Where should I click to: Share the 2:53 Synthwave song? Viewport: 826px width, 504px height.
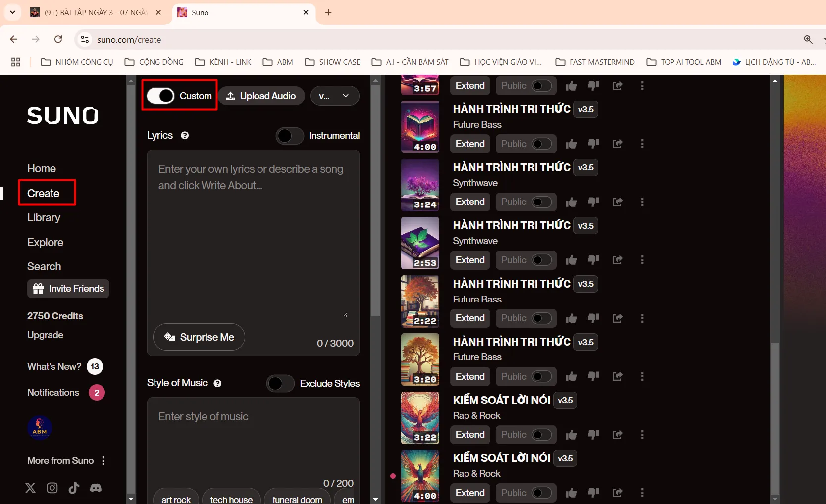click(x=618, y=260)
